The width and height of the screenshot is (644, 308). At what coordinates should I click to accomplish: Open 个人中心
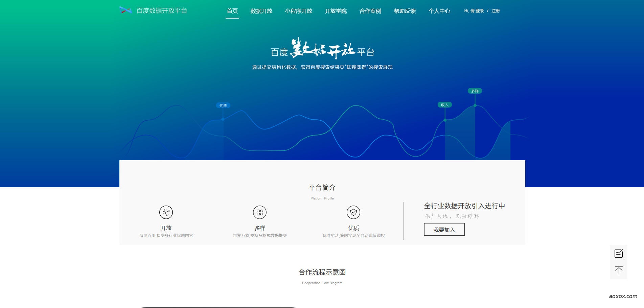pyautogui.click(x=439, y=11)
